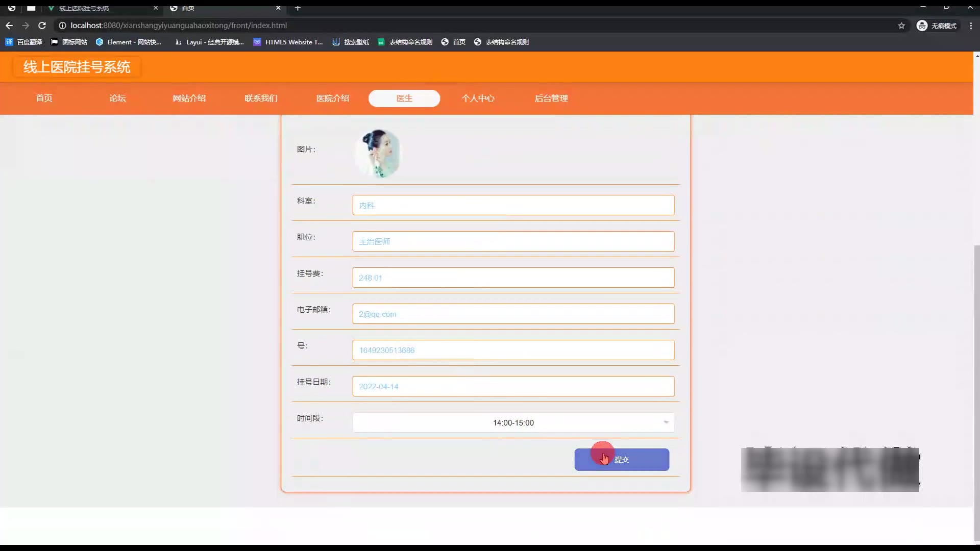Image resolution: width=980 pixels, height=551 pixels.
Task: Bookmark this page with star icon
Action: [x=901, y=26]
